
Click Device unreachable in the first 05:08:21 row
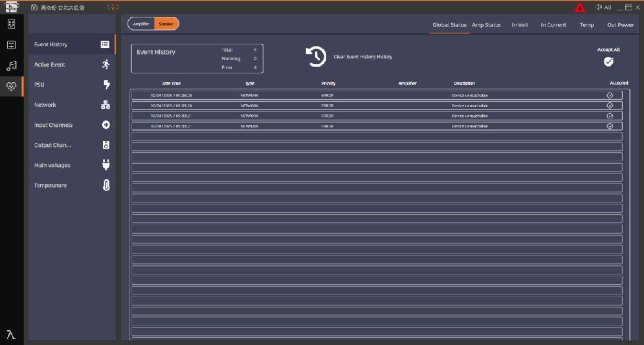pyautogui.click(x=470, y=116)
